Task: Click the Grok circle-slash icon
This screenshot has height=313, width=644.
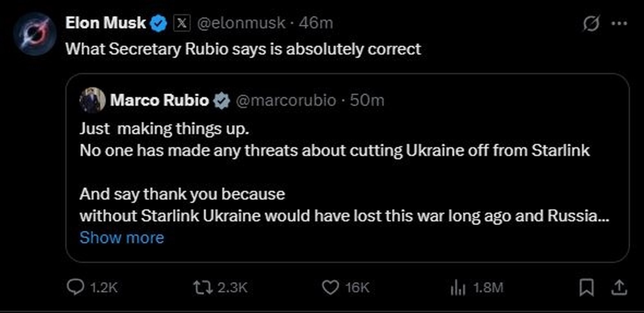Action: click(591, 23)
